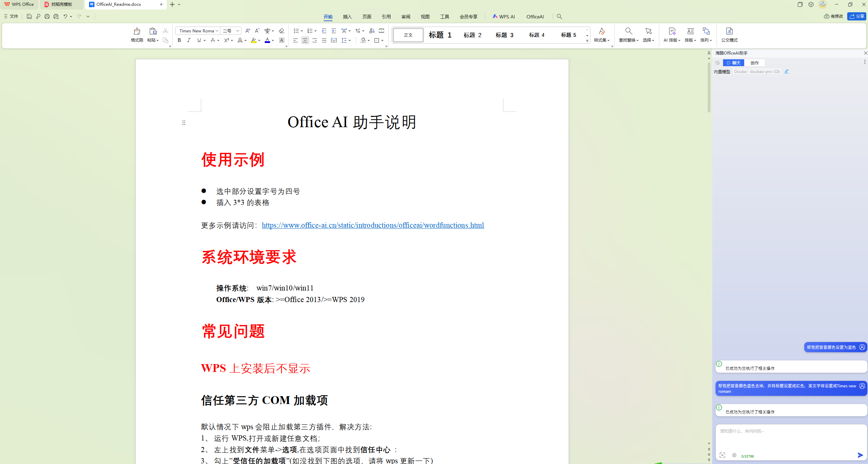Select the 剪切 cut tool
This screenshot has width=868, height=464.
(165, 30)
